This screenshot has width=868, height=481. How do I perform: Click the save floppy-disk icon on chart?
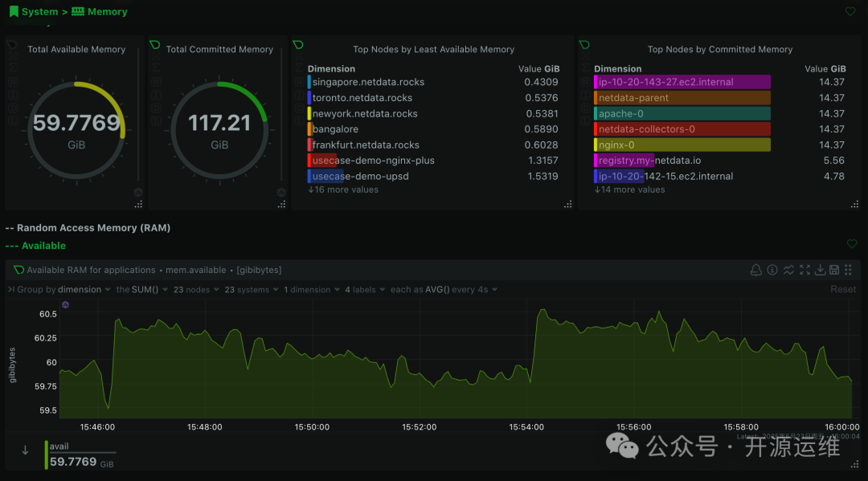tap(834, 270)
